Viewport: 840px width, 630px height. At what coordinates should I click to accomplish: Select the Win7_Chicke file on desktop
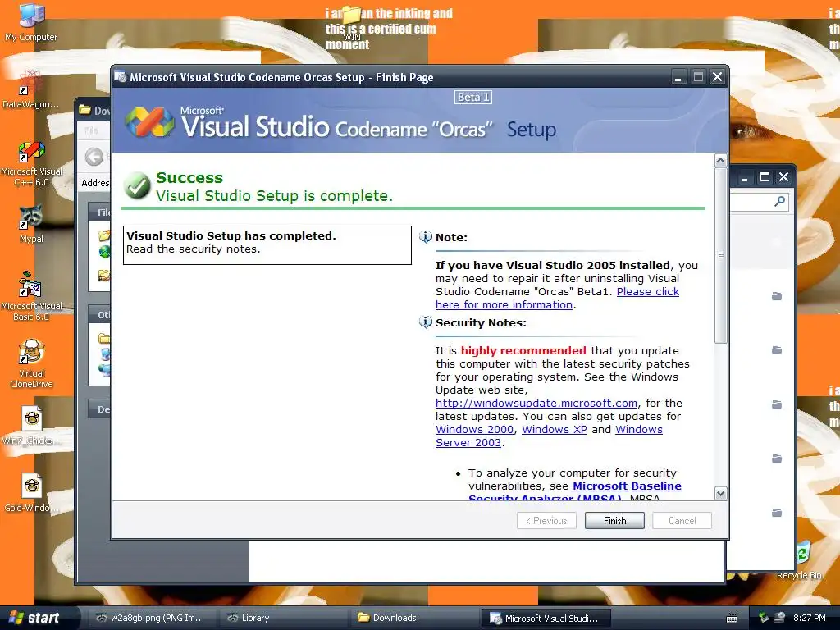coord(31,427)
